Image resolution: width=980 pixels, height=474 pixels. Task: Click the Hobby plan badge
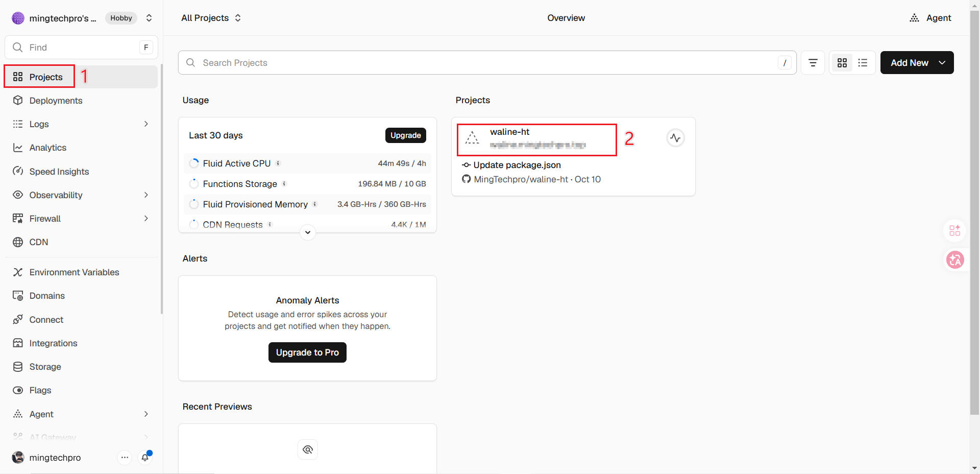click(x=121, y=18)
